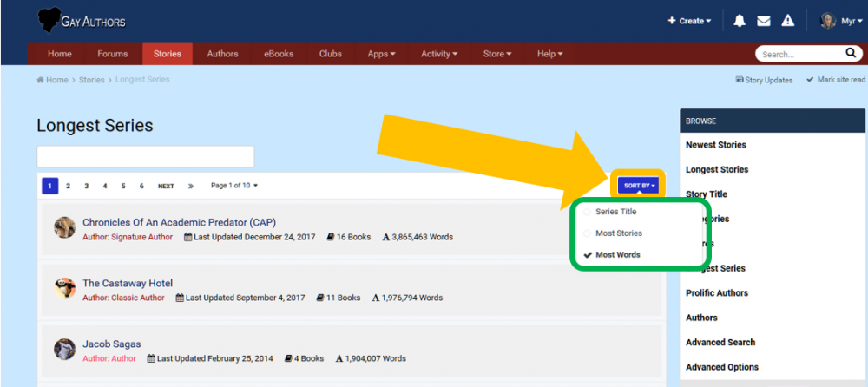The image size is (868, 387).
Task: Click the Story Updates link
Action: tap(764, 80)
